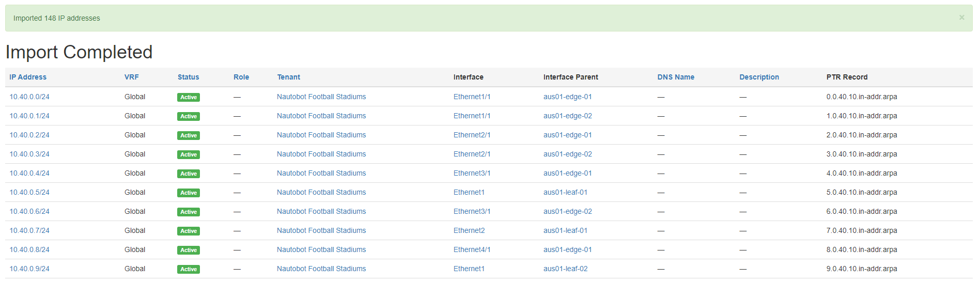
Task: Sort by Status column header
Action: click(x=188, y=77)
